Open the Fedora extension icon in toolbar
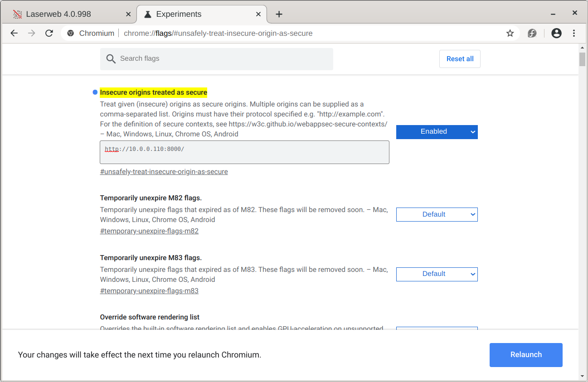This screenshot has width=588, height=382. click(532, 33)
